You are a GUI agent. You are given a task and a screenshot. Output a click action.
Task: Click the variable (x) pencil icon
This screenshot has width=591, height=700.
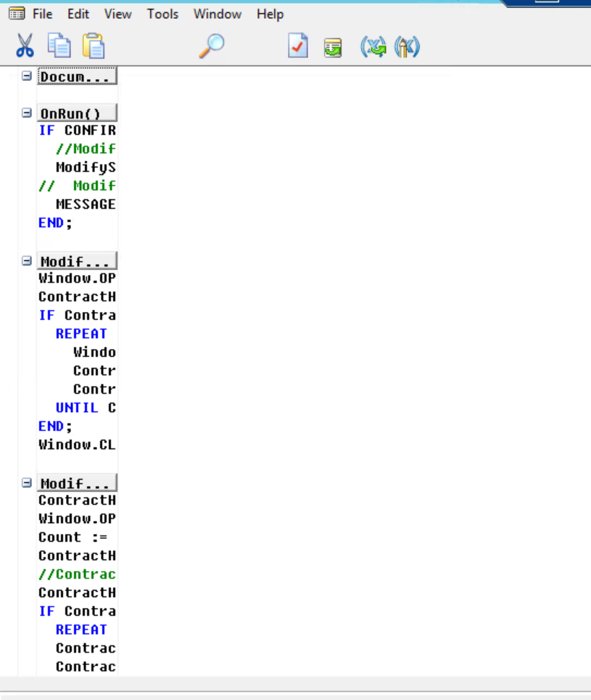[407, 46]
